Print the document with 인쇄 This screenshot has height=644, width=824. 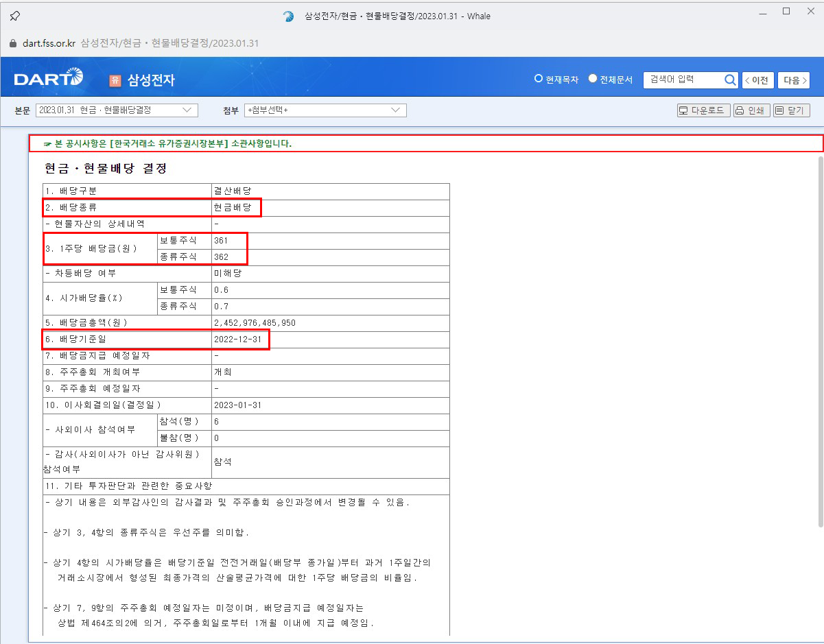pyautogui.click(x=751, y=110)
